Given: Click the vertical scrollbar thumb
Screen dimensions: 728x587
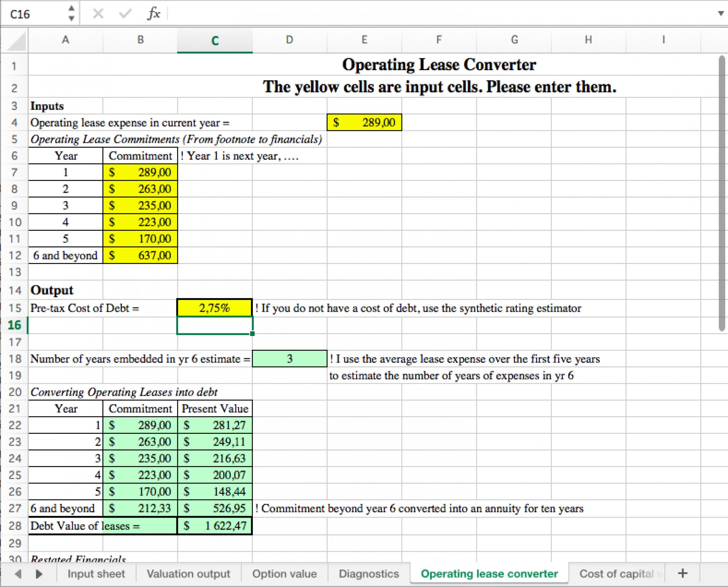Looking at the screenshot, I should [x=722, y=193].
